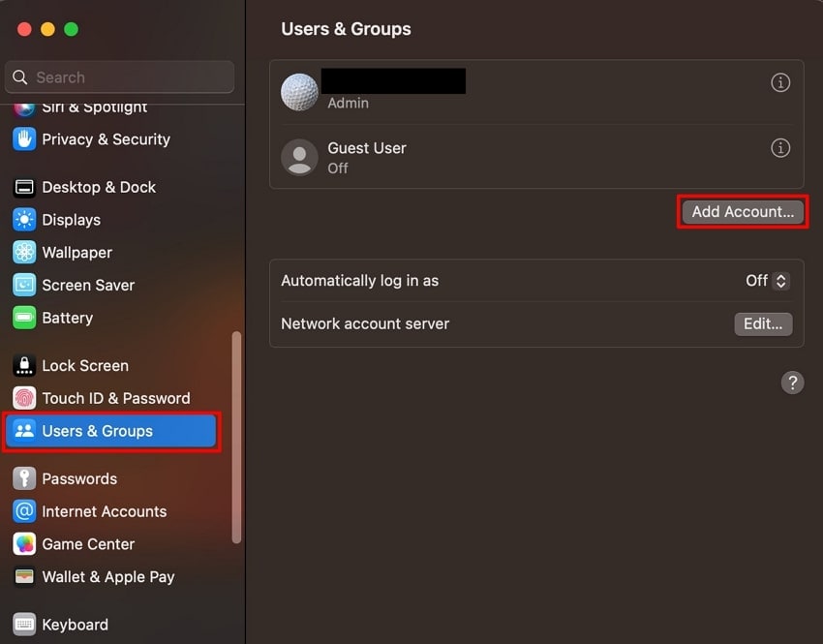Click the Guest User avatar picture
The image size is (823, 644).
[x=299, y=157]
